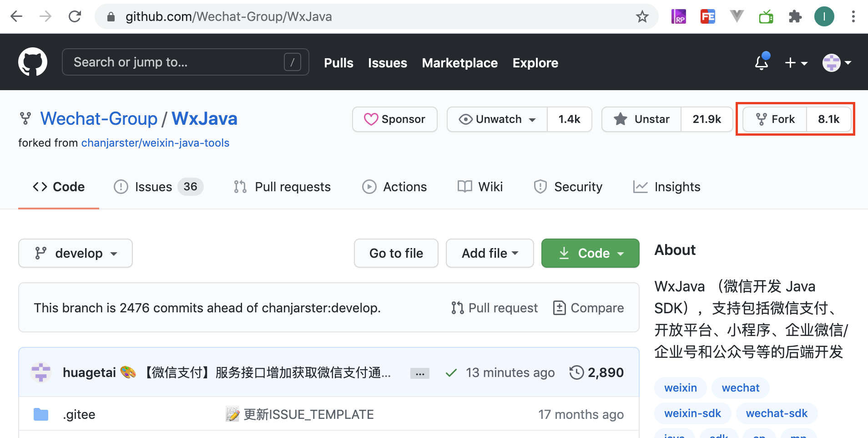The height and width of the screenshot is (438, 868).
Task: Switch to the Security tab
Action: pos(568,187)
